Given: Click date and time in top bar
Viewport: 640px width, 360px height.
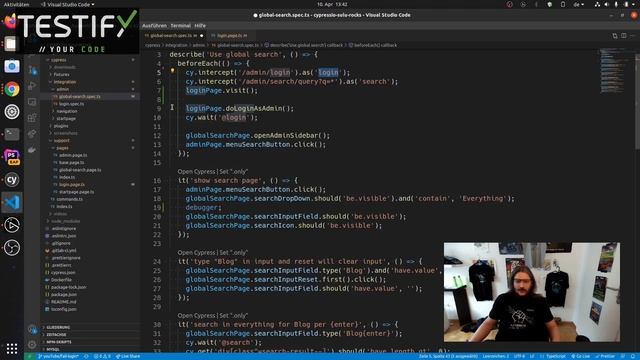Looking at the screenshot, I should click(332, 4).
